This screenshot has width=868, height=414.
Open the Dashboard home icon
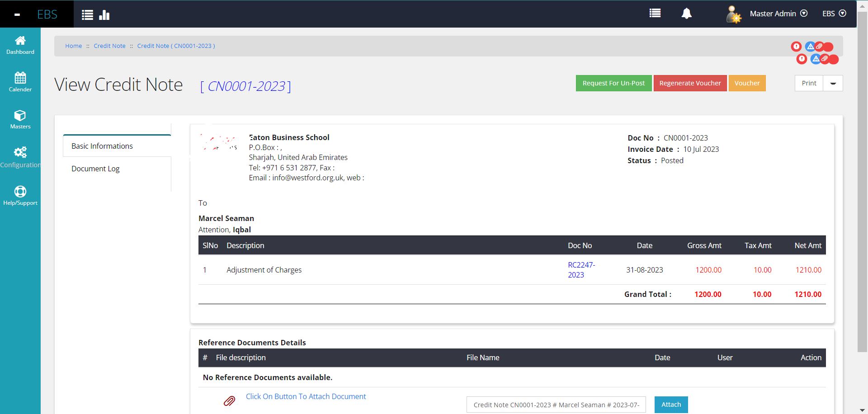(20, 41)
